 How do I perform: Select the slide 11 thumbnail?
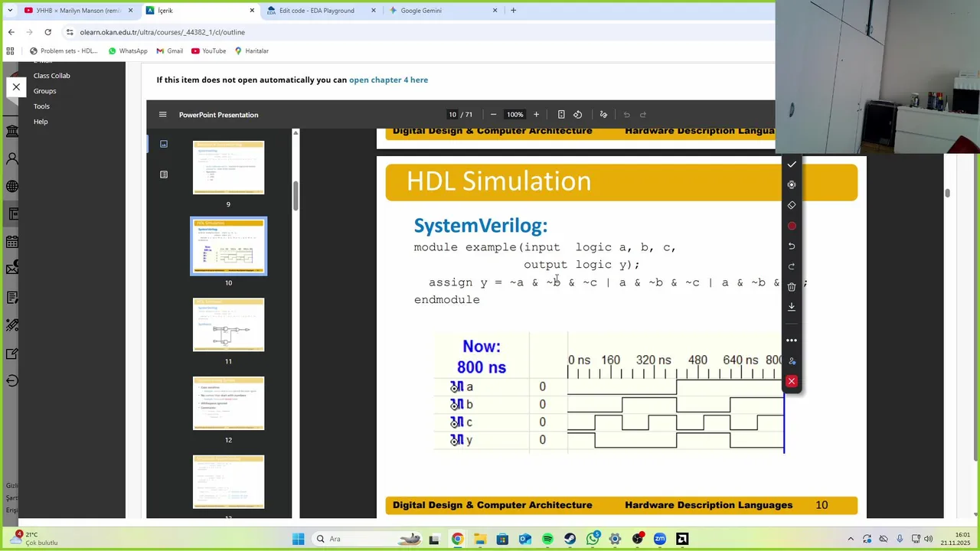(228, 325)
